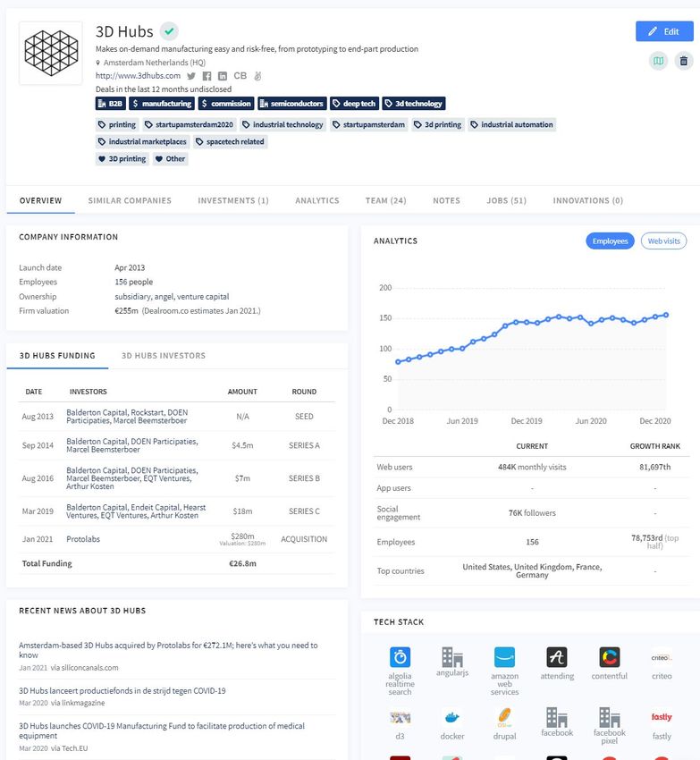Click the 3D Hubs cube logo
Viewport: 700px width, 760px height.
(x=51, y=54)
